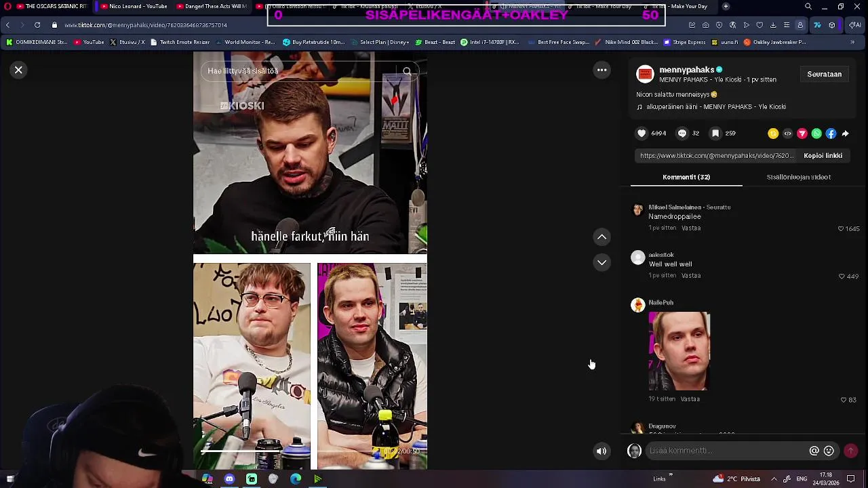The width and height of the screenshot is (868, 488).
Task: Open the YouTube bookmark
Action: coord(89,42)
